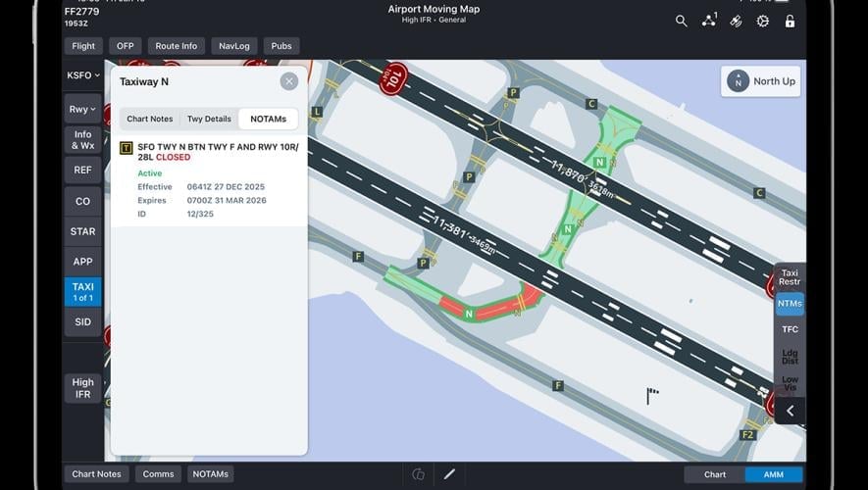Select the pencil annotation tool
This screenshot has width=868, height=490.
click(x=449, y=474)
